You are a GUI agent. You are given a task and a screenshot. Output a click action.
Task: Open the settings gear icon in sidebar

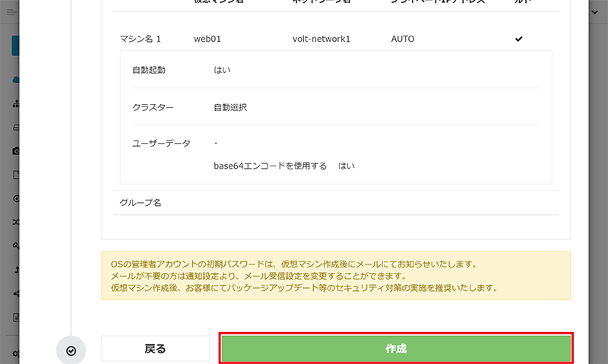16,354
